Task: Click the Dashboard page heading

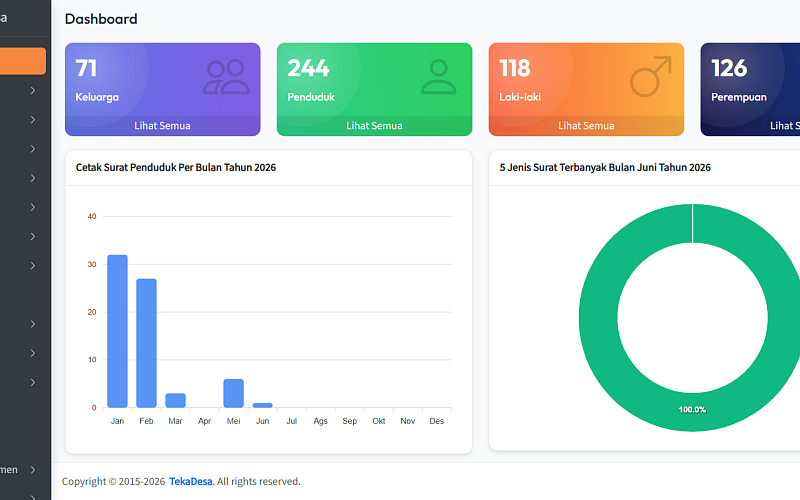Action: click(x=101, y=19)
